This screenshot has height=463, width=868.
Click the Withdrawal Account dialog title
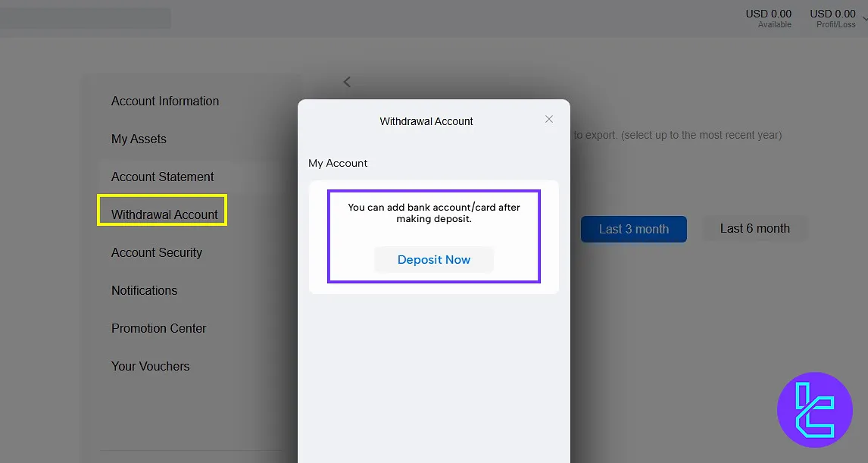(426, 121)
